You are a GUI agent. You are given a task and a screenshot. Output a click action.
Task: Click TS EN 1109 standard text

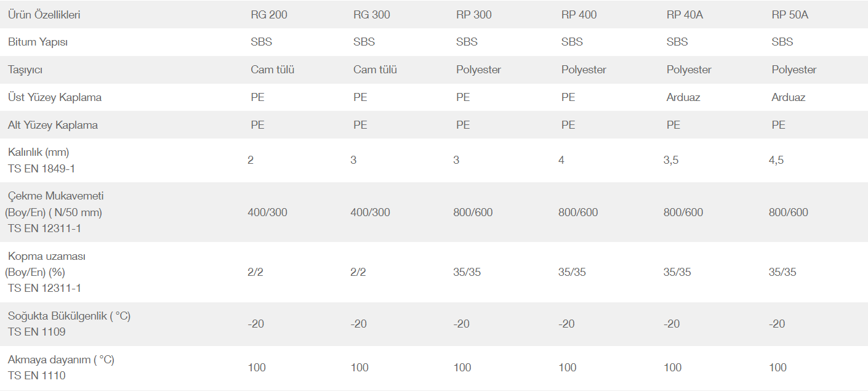click(x=36, y=332)
